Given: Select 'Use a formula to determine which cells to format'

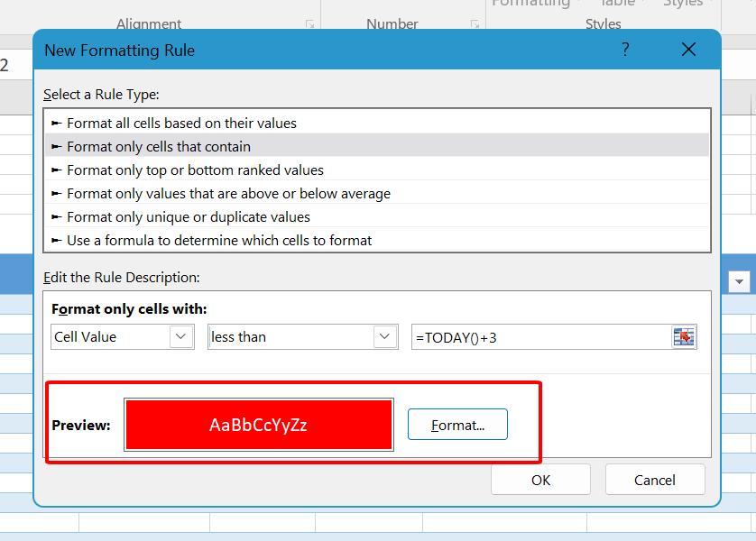Looking at the screenshot, I should click(x=377, y=241).
